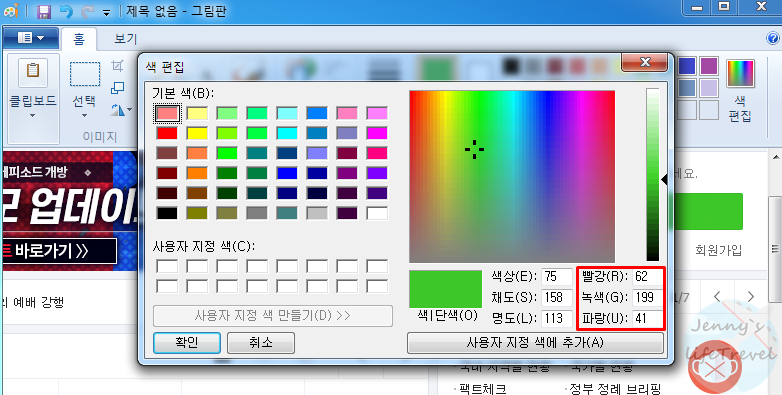This screenshot has width=782, height=395.
Task: Click the 취소 button
Action: coord(261,343)
